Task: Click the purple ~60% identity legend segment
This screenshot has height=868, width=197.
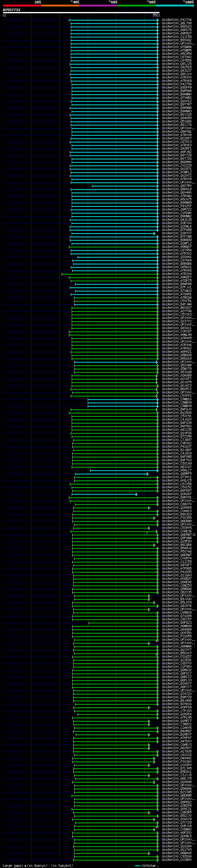Action: click(x=98, y=6)
